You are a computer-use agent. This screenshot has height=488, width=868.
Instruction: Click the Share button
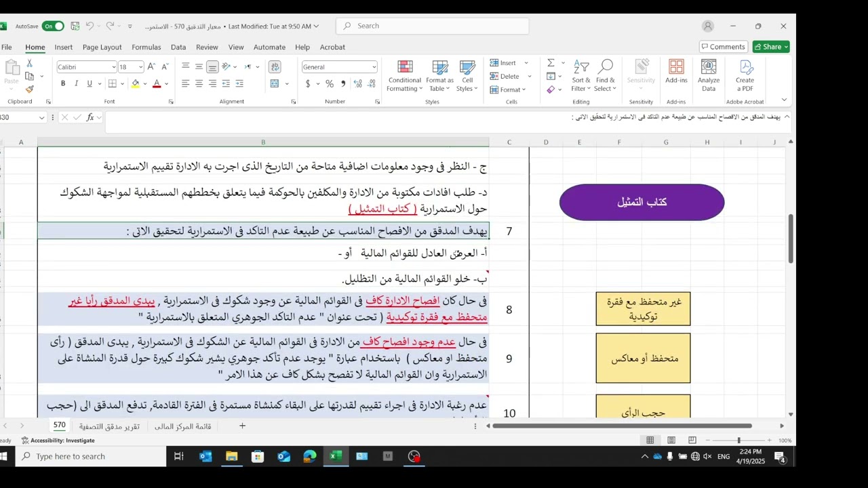click(771, 47)
